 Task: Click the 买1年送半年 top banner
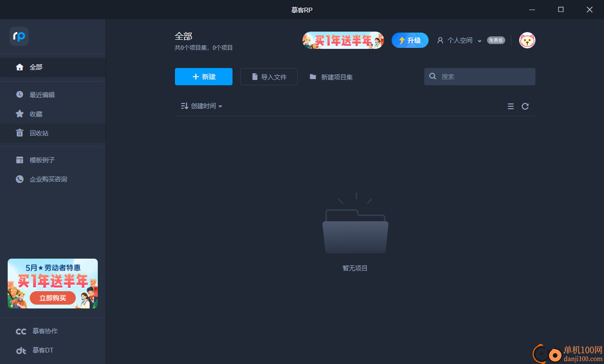click(343, 40)
